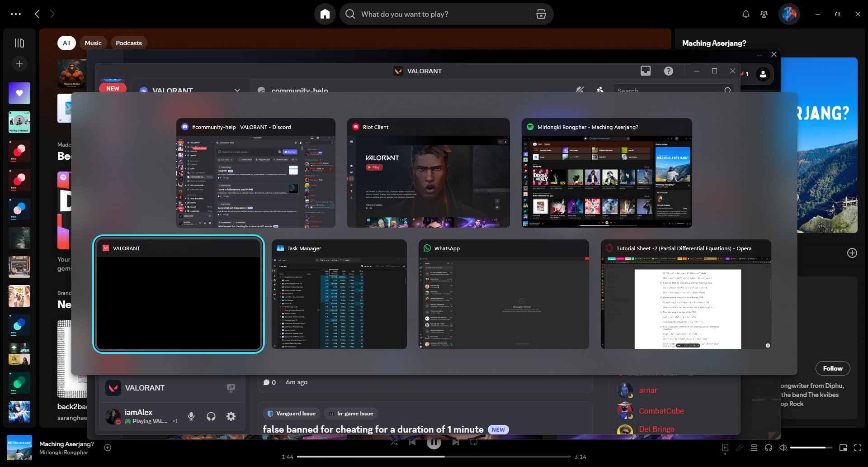Mute Spotify volume
This screenshot has width=868, height=467.
[783, 448]
